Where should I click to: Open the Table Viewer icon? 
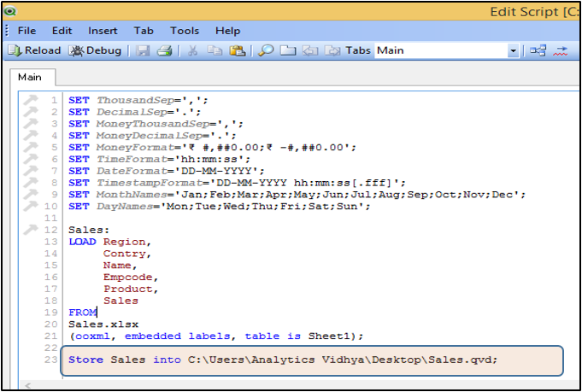point(538,50)
